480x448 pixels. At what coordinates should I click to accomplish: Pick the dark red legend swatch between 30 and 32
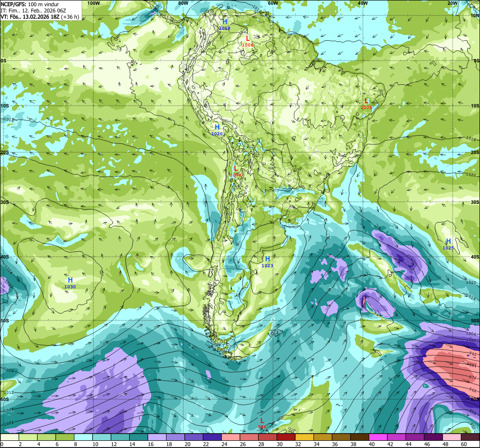286,437
